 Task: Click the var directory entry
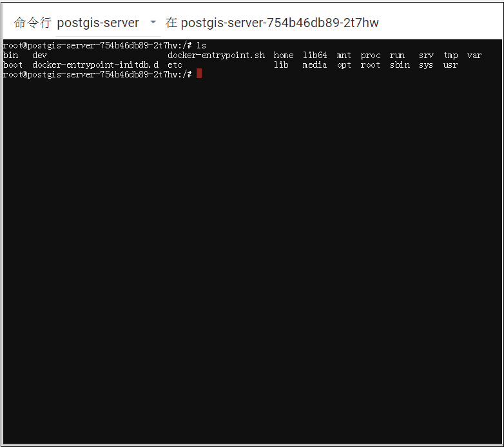click(474, 55)
